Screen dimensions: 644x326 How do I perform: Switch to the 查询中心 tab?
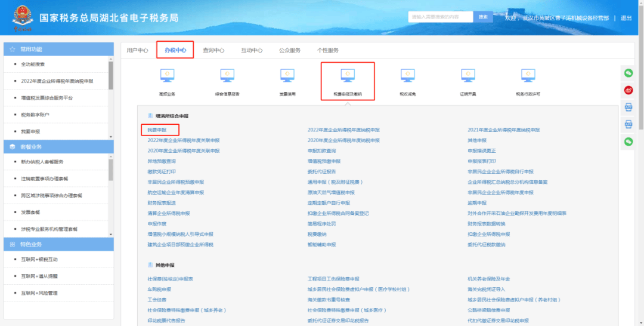point(213,50)
